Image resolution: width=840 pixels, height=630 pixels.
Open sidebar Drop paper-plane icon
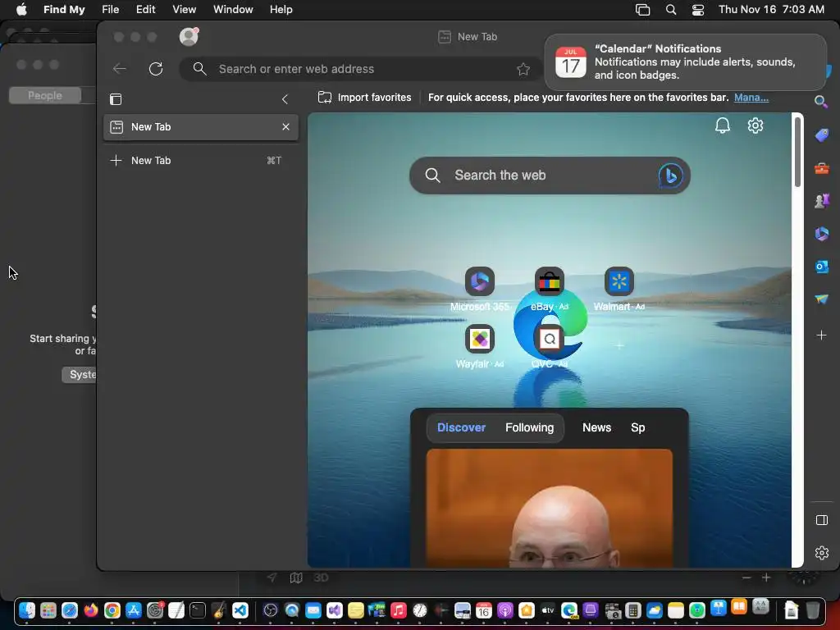click(x=821, y=299)
